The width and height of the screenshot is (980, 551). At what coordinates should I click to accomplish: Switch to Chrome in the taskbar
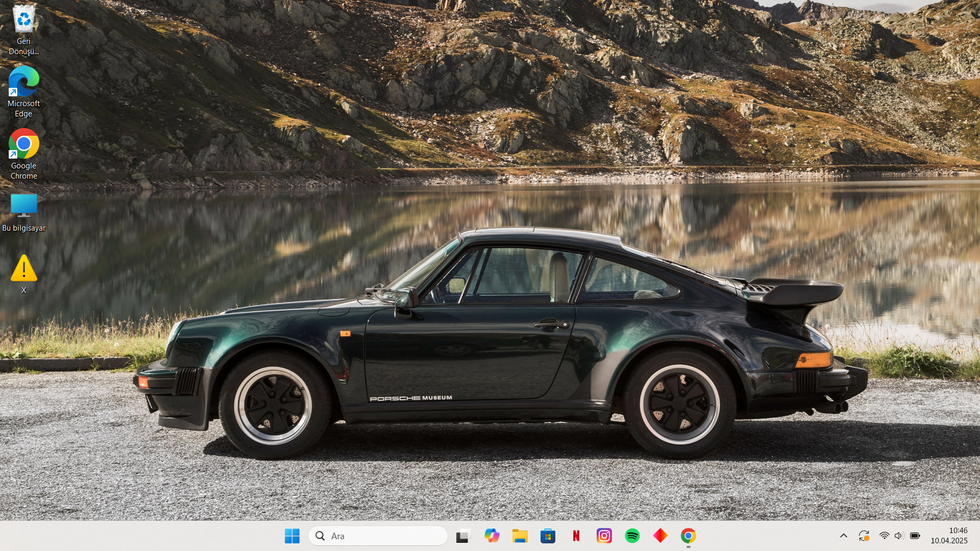[688, 536]
